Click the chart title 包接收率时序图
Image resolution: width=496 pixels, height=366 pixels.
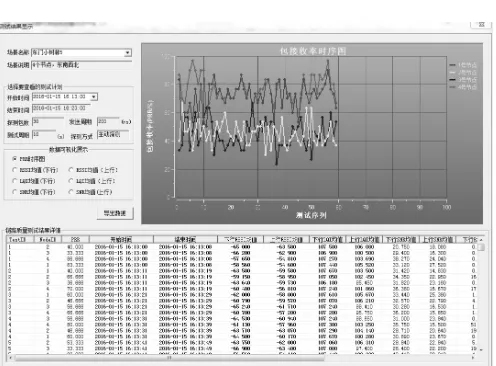pyautogui.click(x=313, y=51)
